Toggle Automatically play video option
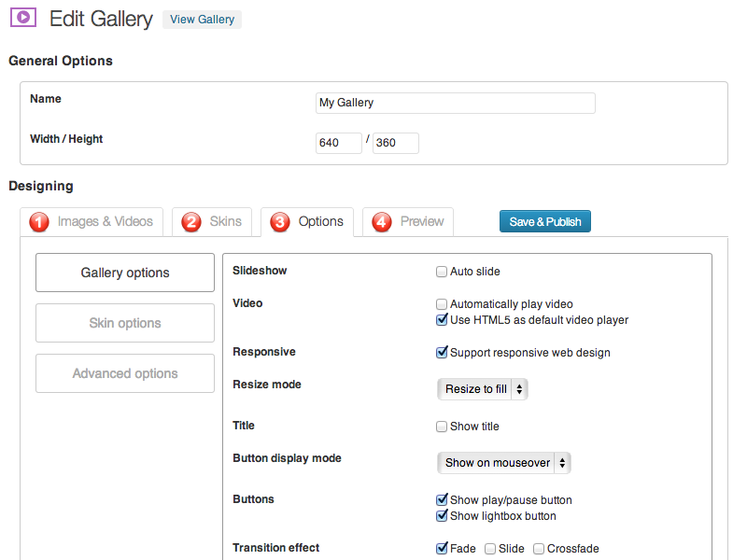This screenshot has height=560, width=747. pos(442,303)
